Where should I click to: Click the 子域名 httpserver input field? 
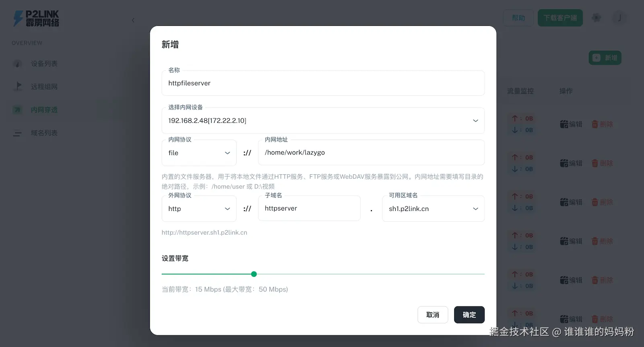click(309, 208)
